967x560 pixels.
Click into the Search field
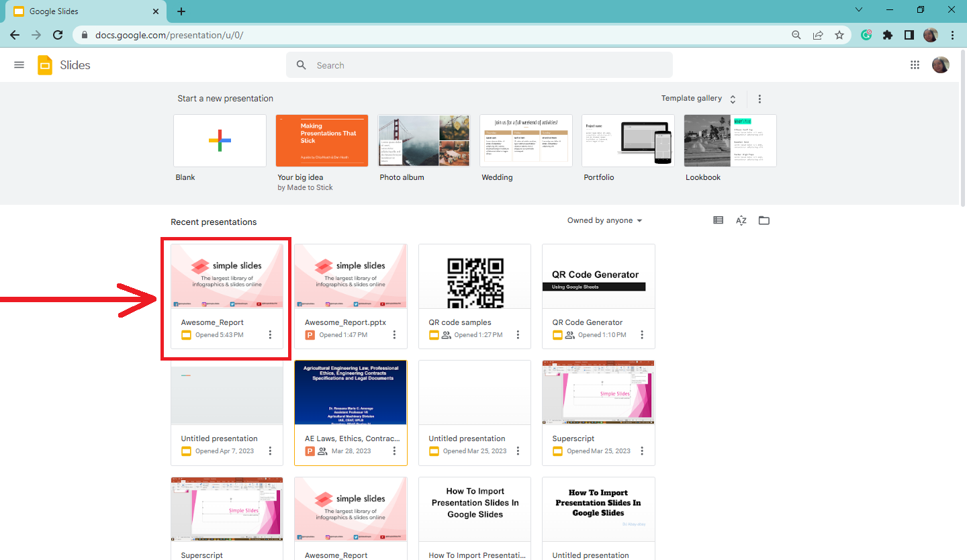[x=479, y=65]
